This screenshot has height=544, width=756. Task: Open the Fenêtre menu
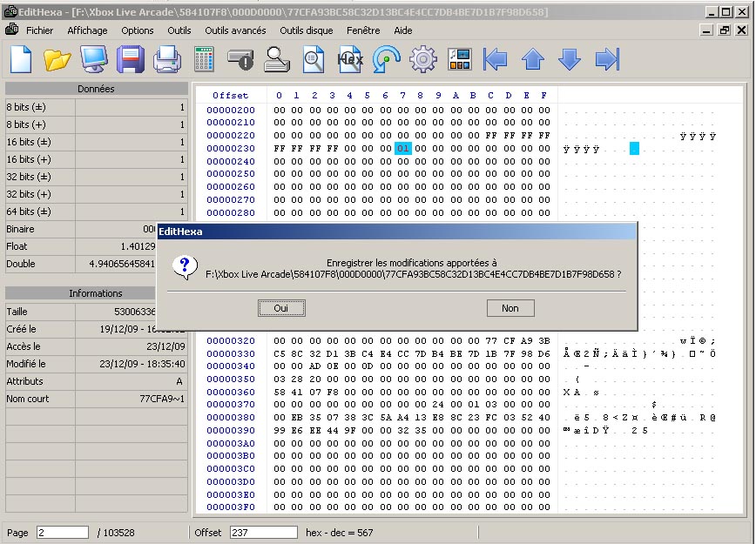(x=363, y=30)
